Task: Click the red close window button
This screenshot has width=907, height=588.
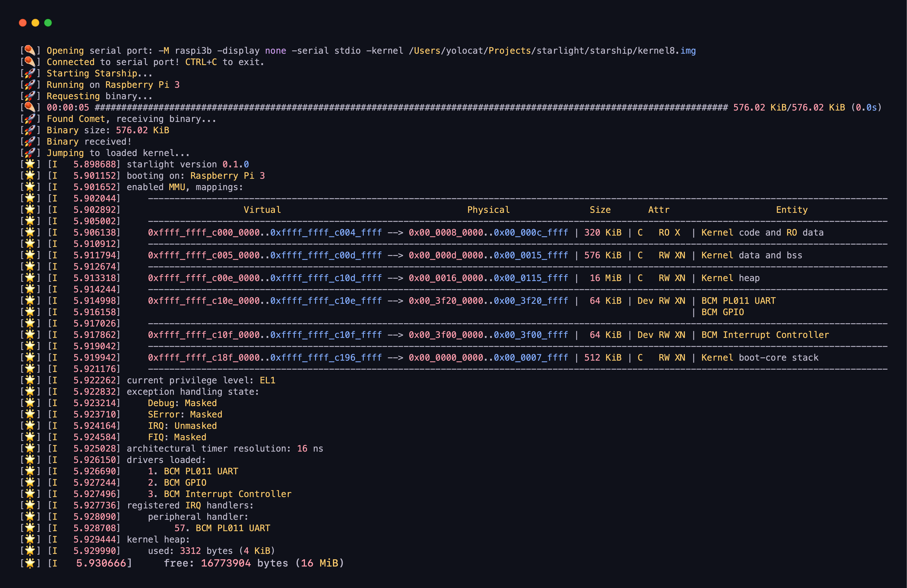Action: (22, 23)
